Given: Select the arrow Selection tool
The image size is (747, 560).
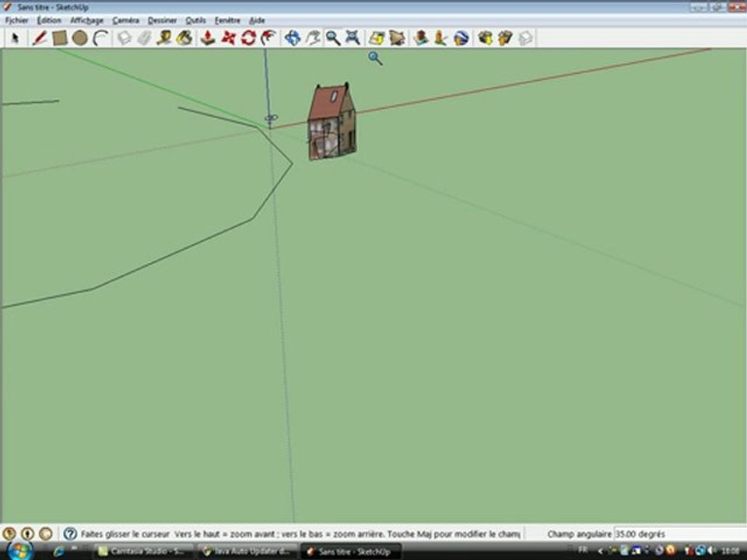Looking at the screenshot, I should [x=16, y=37].
